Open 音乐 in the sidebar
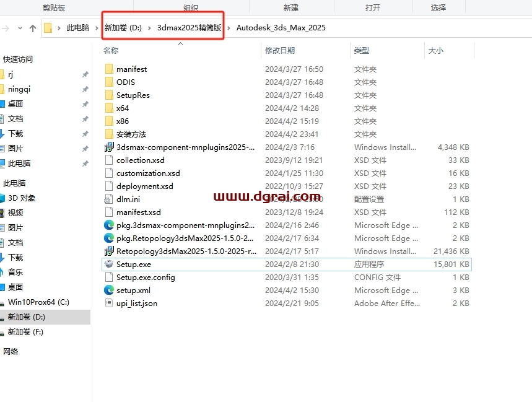 tap(15, 272)
